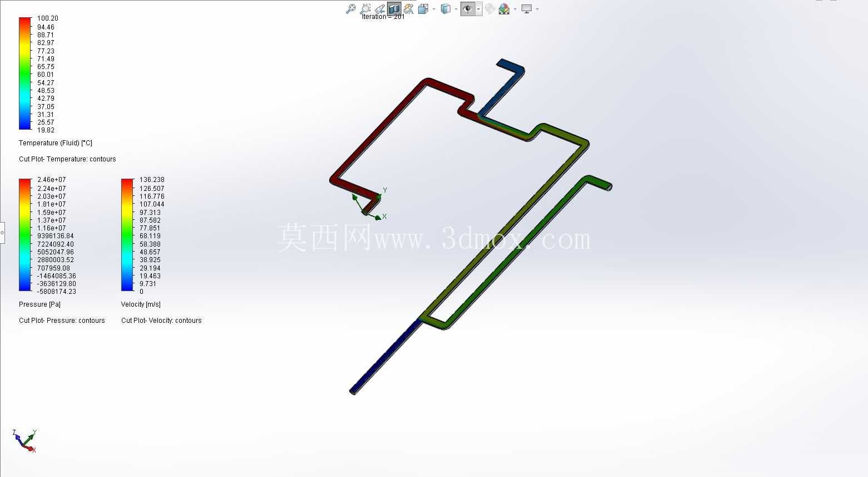The width and height of the screenshot is (868, 477).
Task: Click the Cut Plot- Pressure: contours label
Action: click(62, 321)
